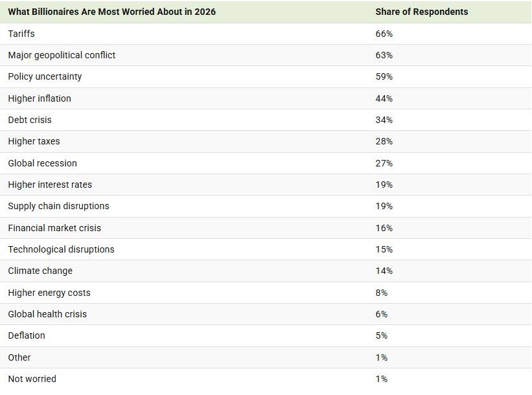Select the "Higher interest rates" cell
The image size is (532, 395).
point(50,185)
